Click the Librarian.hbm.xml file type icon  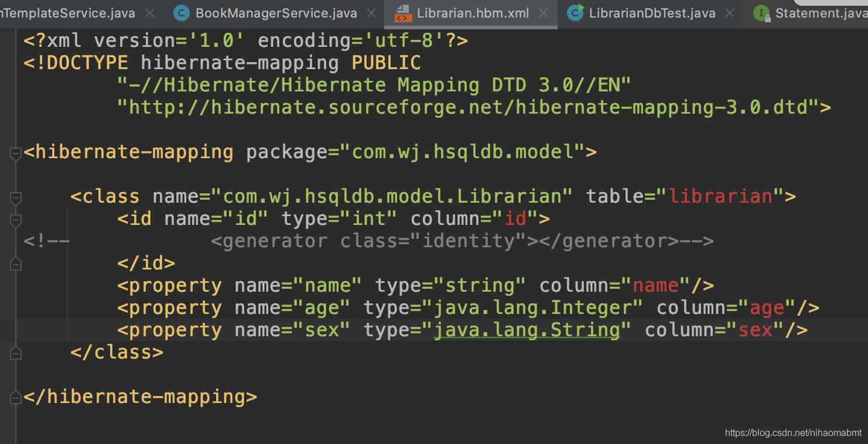[x=402, y=13]
